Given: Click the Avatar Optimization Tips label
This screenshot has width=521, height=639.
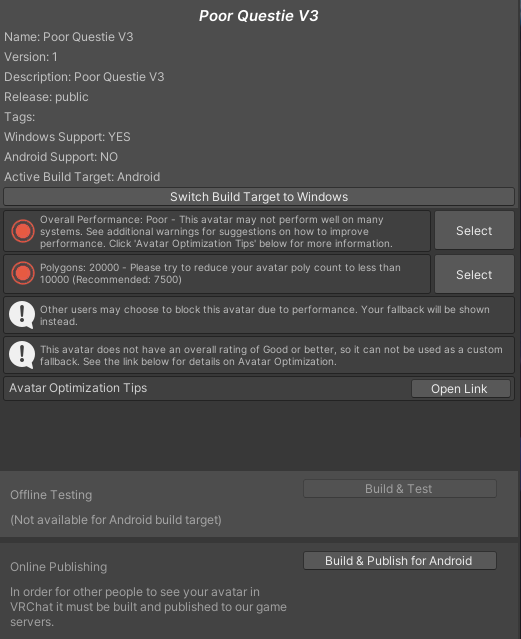Looking at the screenshot, I should pyautogui.click(x=78, y=388).
